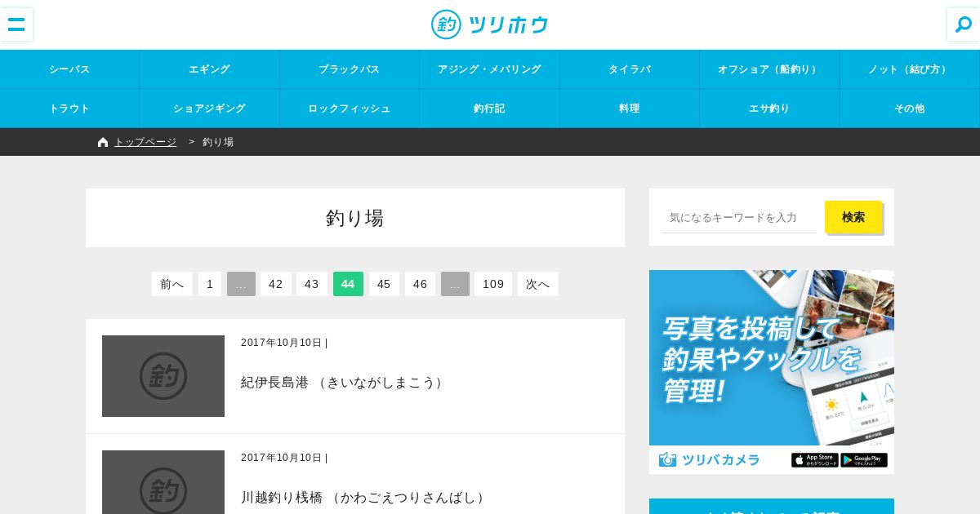
Task: Click the ツリバカメラ app banner
Action: point(772,372)
